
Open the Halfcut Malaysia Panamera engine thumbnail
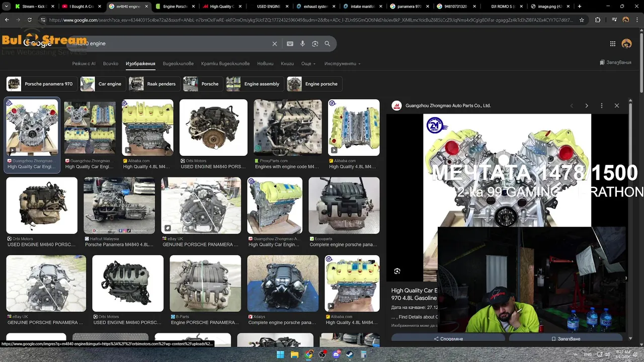pos(119,205)
